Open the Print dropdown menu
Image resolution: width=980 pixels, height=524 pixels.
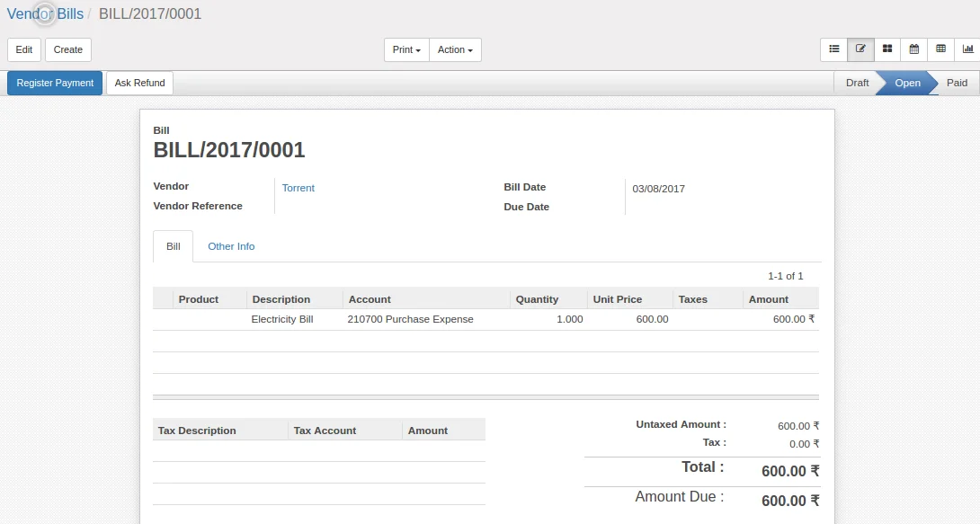coord(406,50)
